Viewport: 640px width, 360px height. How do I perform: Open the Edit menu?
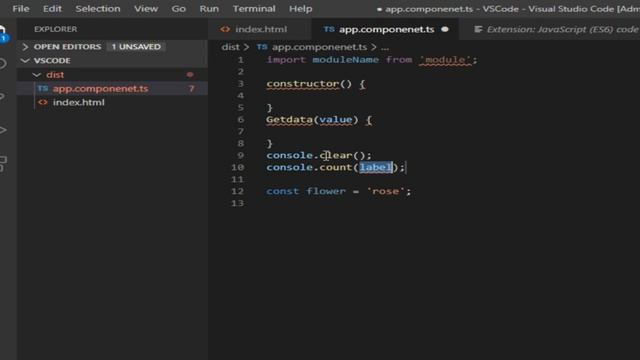(52, 9)
